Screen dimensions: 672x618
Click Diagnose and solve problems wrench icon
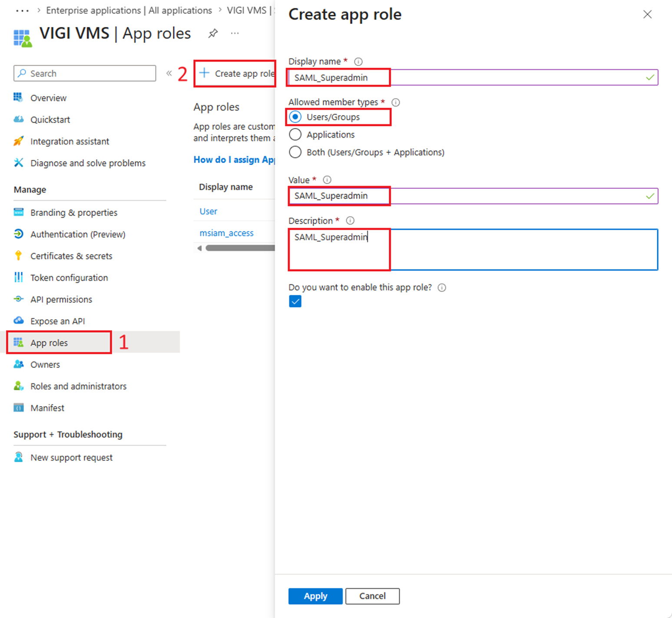coord(18,162)
